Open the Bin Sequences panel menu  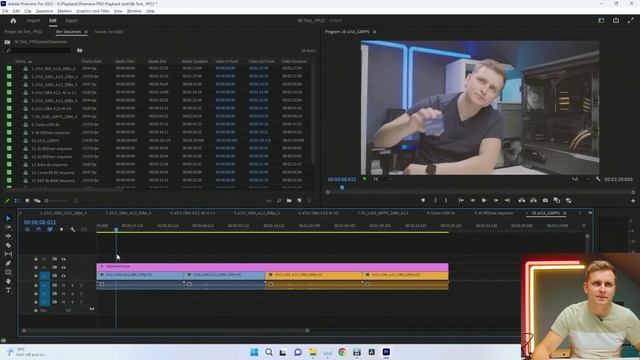coord(86,31)
